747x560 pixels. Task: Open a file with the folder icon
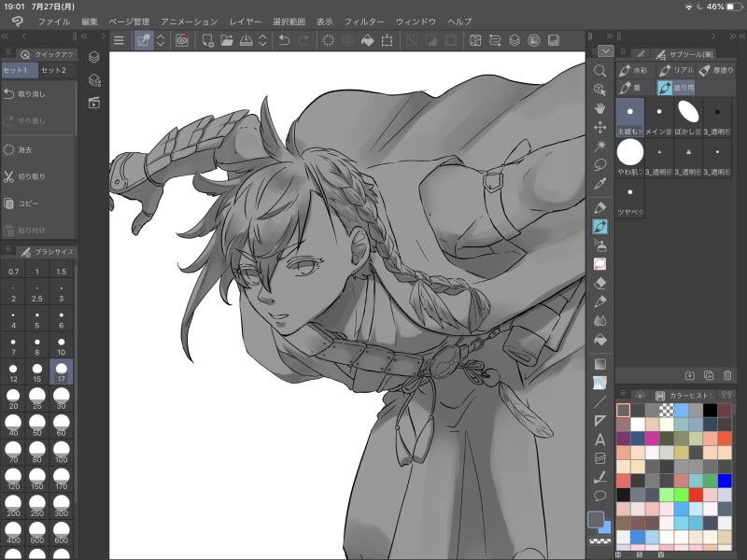pos(227,40)
